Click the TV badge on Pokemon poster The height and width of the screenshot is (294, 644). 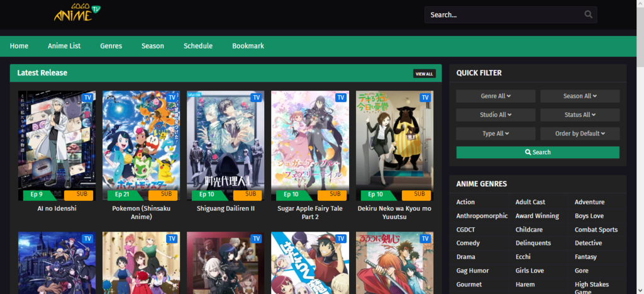point(172,98)
